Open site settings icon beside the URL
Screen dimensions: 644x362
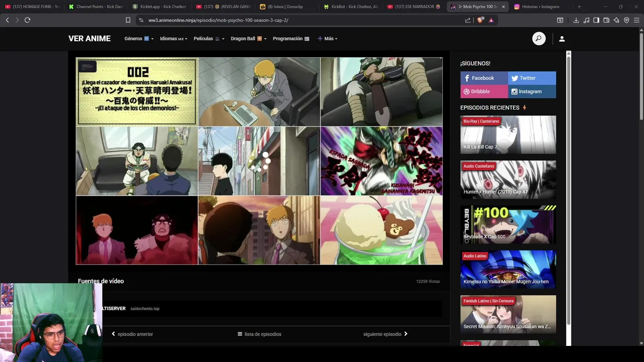tap(141, 20)
